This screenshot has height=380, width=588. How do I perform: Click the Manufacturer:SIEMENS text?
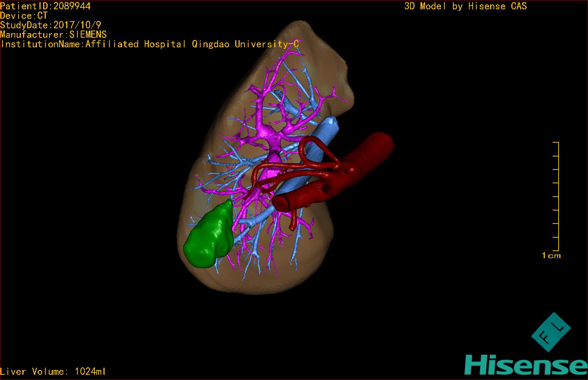click(53, 35)
